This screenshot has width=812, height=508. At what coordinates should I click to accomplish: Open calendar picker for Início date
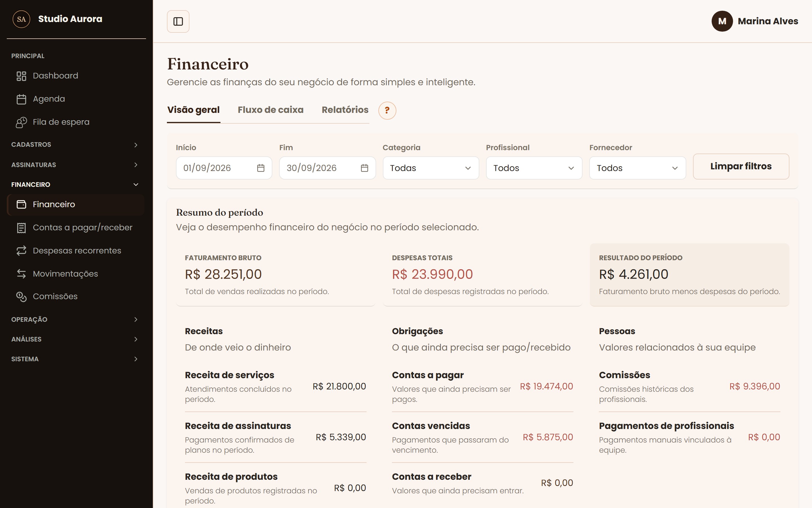coord(261,168)
